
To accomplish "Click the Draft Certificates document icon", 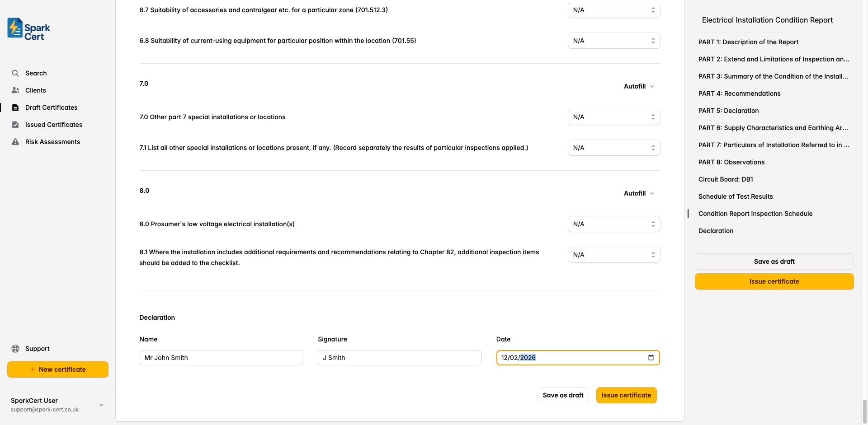I will (x=15, y=107).
